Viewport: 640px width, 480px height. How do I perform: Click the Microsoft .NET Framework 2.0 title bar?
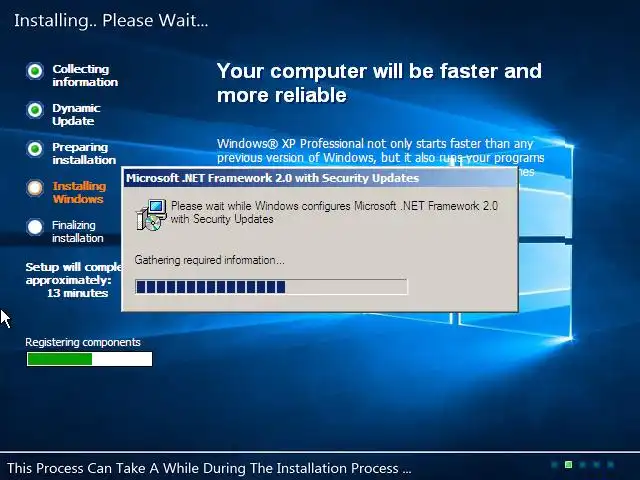(x=320, y=178)
